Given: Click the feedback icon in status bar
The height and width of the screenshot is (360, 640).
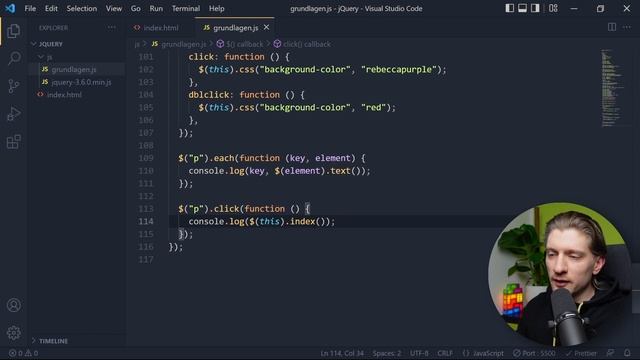Looking at the screenshot, I should tap(610, 353).
